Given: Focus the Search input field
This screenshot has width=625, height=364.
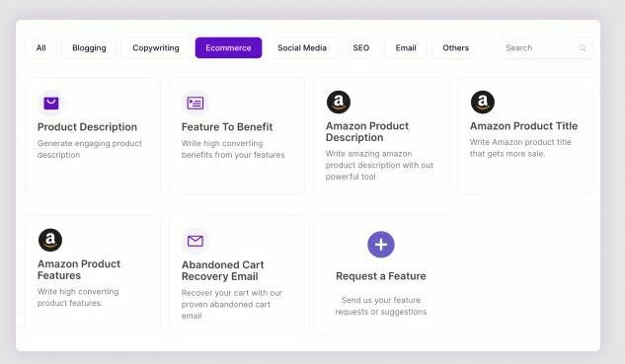Looking at the screenshot, I should coord(546,47).
